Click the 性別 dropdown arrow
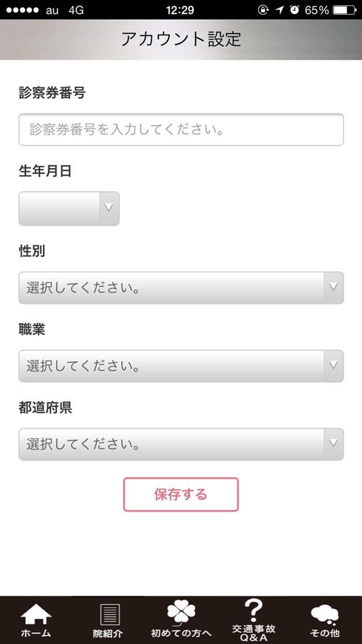Viewport: 362px width, 644px height. pyautogui.click(x=334, y=287)
